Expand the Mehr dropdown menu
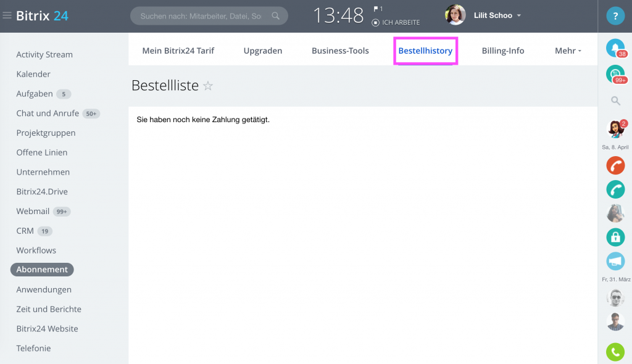This screenshot has width=632, height=364. pos(568,51)
